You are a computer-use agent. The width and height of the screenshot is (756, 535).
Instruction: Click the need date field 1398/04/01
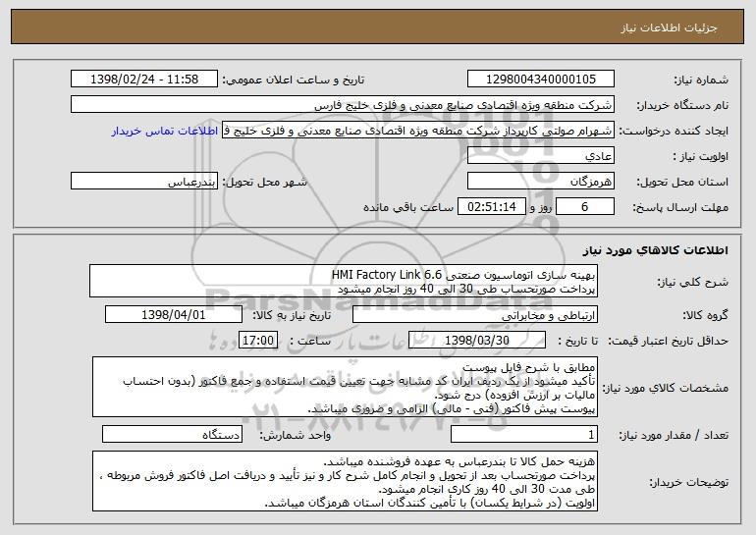pos(174,315)
